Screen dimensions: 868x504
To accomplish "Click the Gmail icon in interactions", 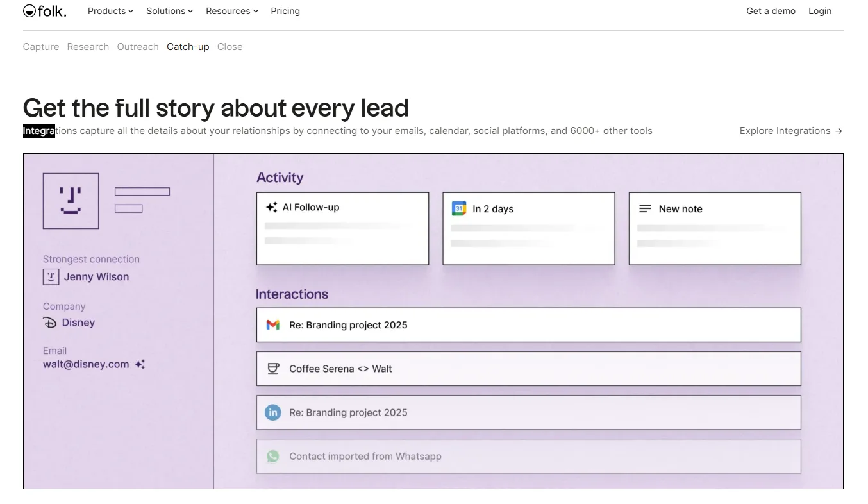I will point(273,325).
